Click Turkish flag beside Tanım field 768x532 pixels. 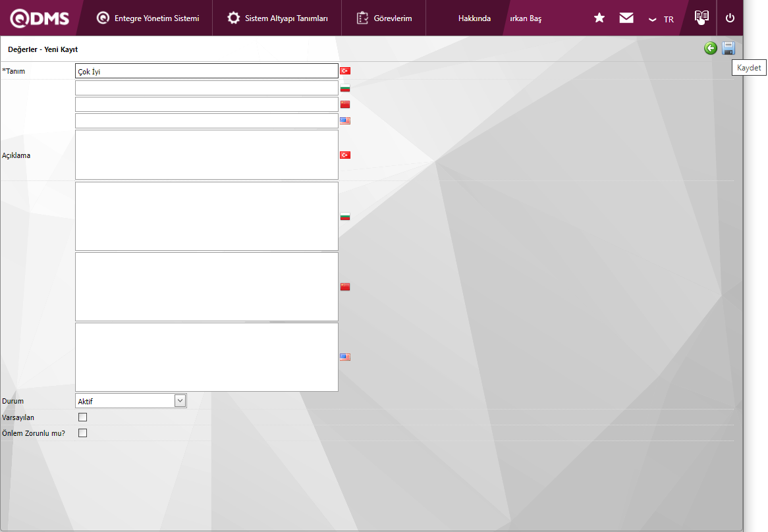pyautogui.click(x=345, y=71)
